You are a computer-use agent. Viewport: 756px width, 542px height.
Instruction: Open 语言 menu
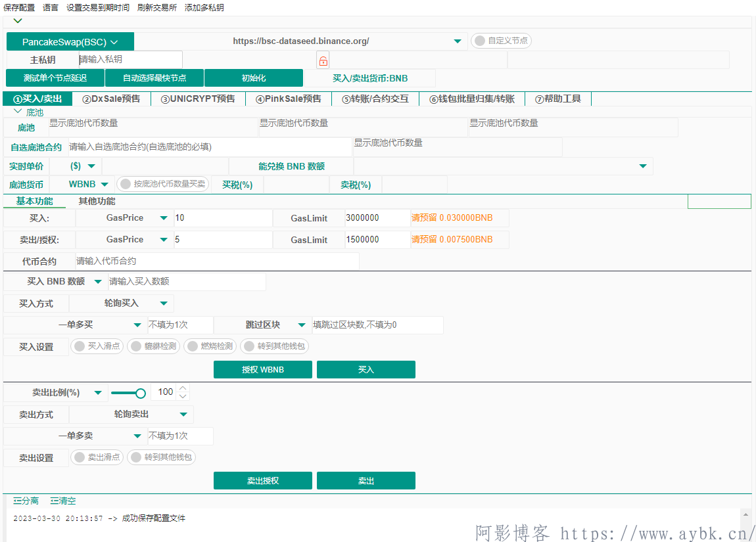pos(50,8)
